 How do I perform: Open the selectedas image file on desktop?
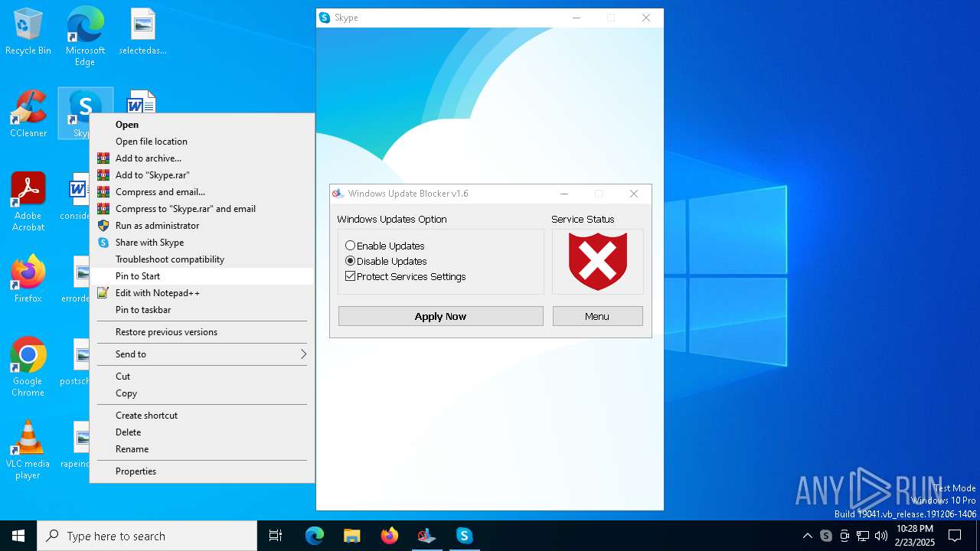click(x=142, y=32)
